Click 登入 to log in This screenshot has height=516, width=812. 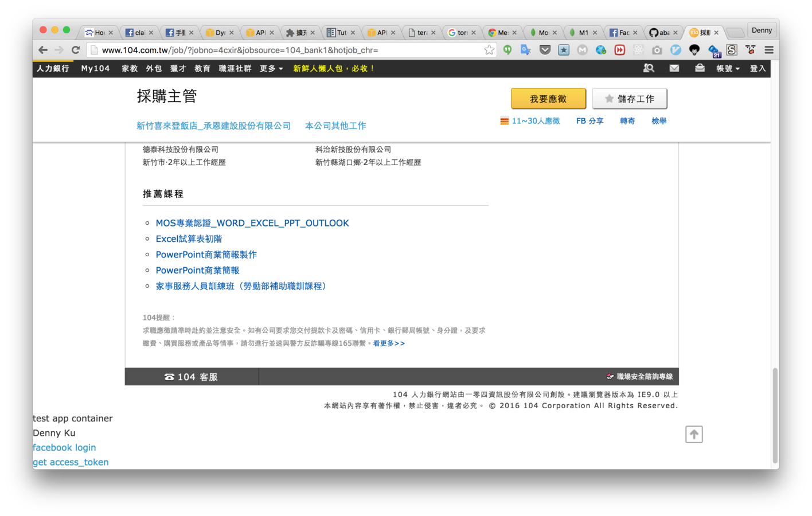[x=758, y=68]
